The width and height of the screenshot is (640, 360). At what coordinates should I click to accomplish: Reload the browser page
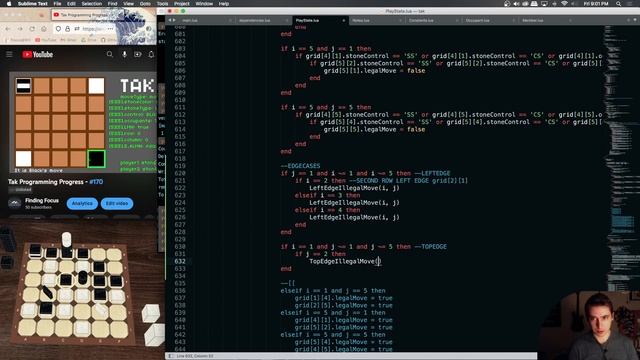pyautogui.click(x=32, y=29)
